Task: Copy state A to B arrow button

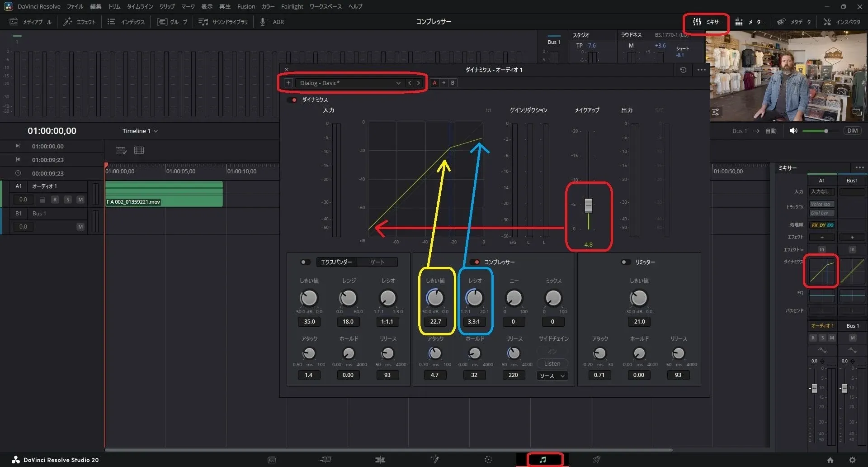Action: 443,83
